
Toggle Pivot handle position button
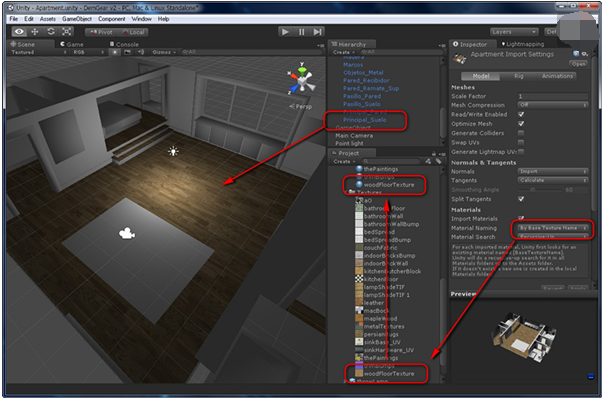tap(101, 32)
